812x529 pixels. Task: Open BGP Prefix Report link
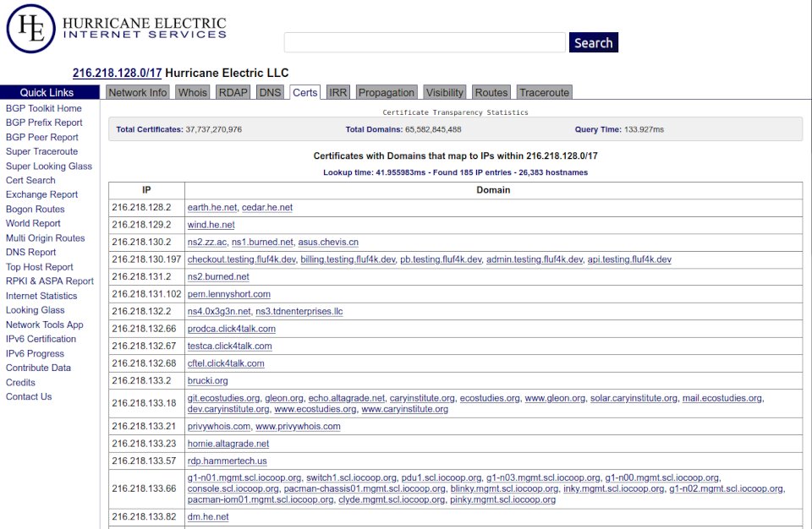[44, 123]
